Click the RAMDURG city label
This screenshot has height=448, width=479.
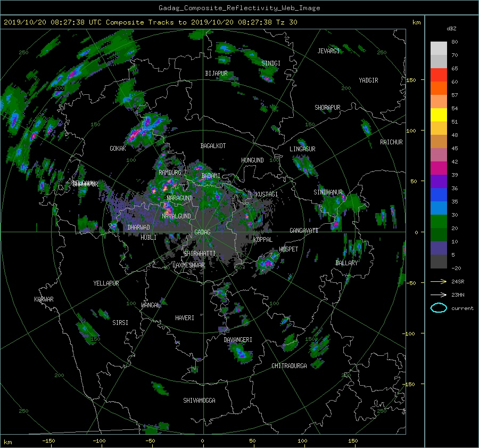pos(170,173)
